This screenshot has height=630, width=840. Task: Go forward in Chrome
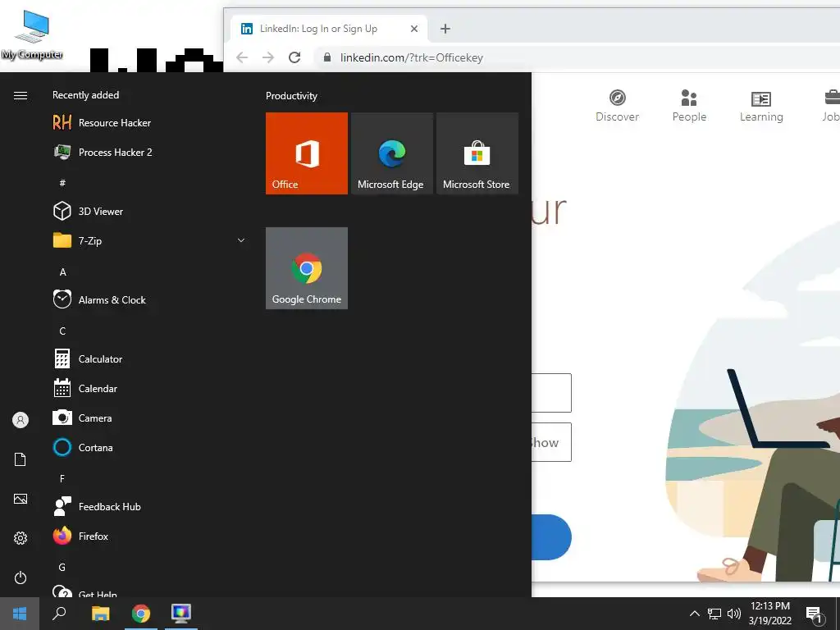268,57
